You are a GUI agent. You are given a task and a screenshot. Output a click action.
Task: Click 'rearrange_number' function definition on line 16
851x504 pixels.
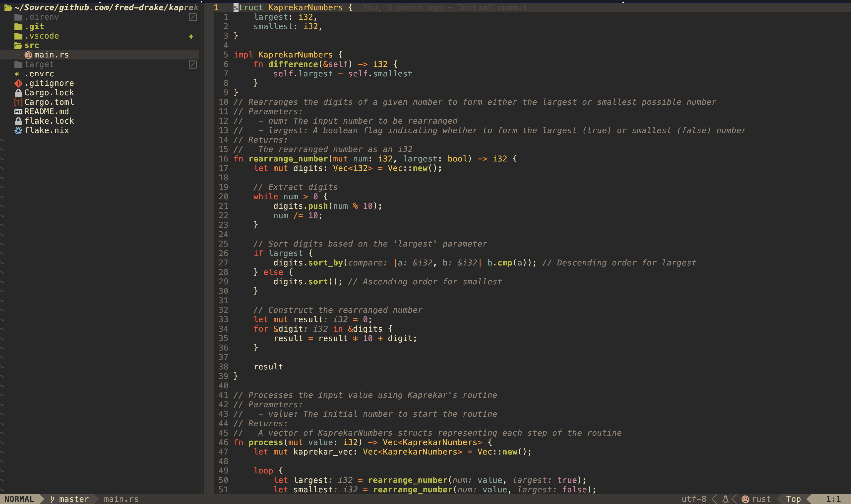click(288, 159)
